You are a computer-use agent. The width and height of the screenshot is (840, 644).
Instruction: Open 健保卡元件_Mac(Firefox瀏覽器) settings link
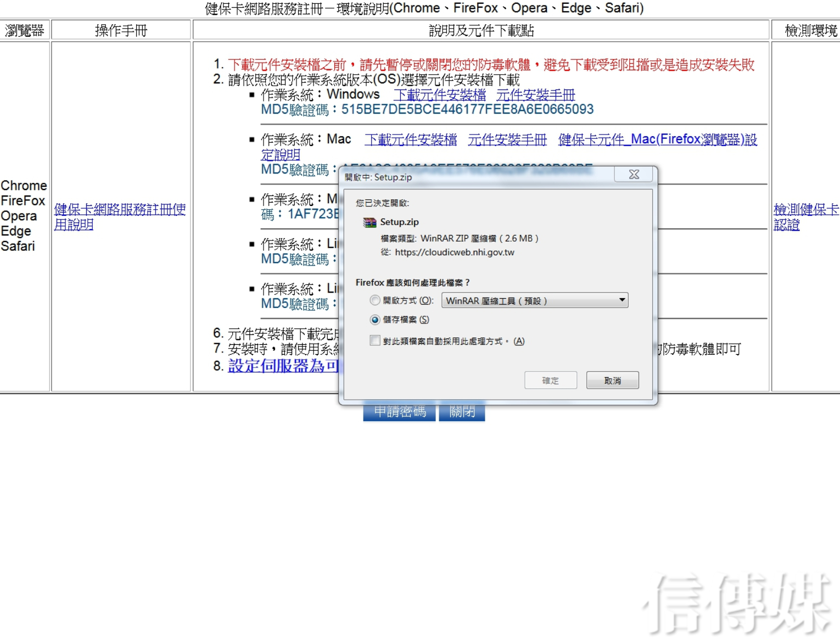tap(657, 140)
